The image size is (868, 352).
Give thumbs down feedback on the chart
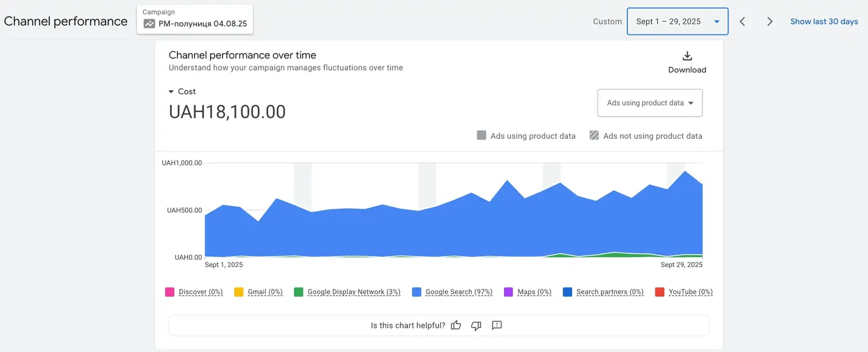476,325
